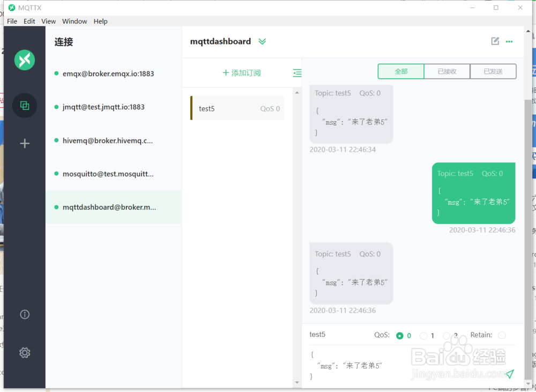Open the Help menu
The height and width of the screenshot is (392, 536).
pos(101,21)
